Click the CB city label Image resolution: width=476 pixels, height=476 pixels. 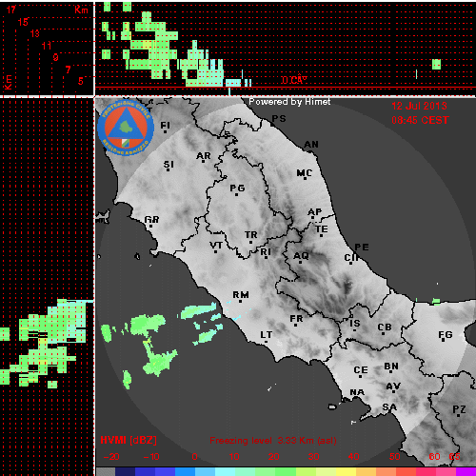click(x=385, y=327)
